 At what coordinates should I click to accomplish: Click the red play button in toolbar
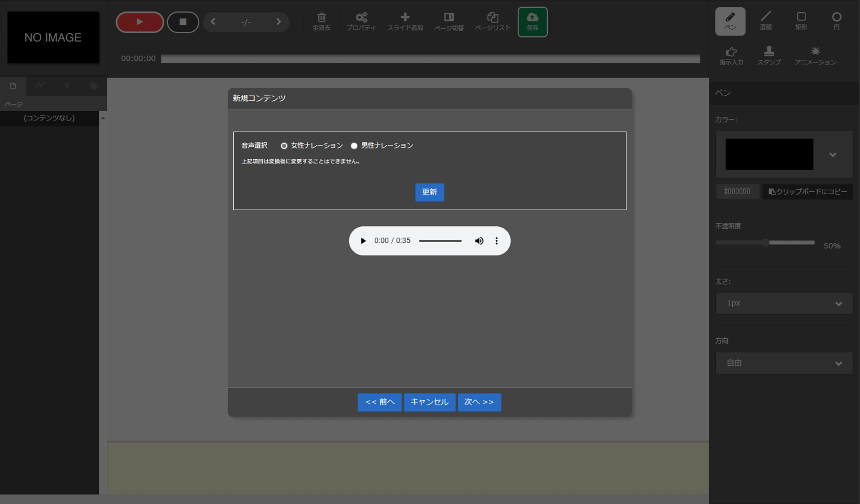point(140,22)
